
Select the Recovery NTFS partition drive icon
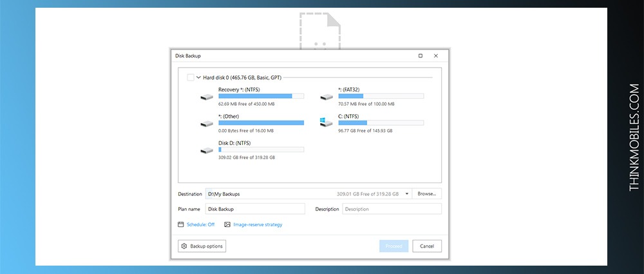click(x=207, y=97)
